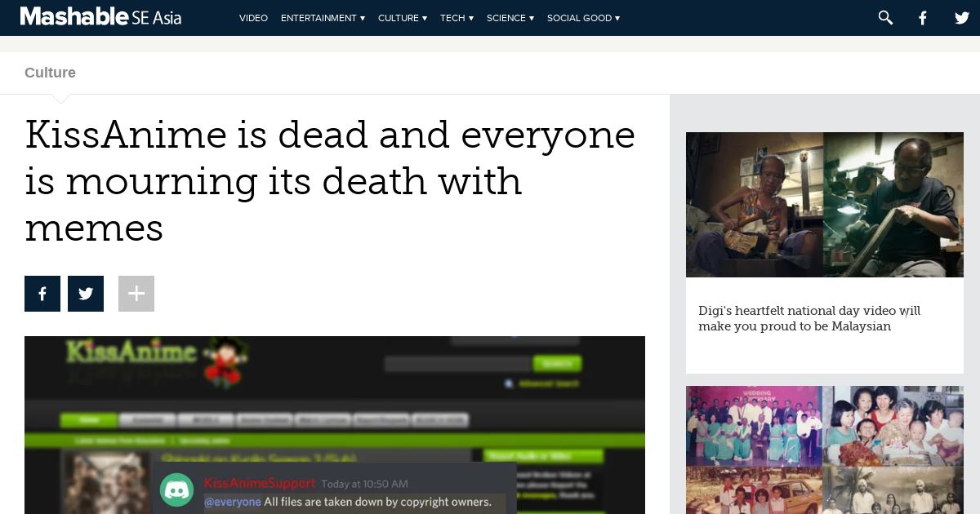Screen dimensions: 980x514
Task: Open the old family photos collage thumbnail
Action: pyautogui.click(x=825, y=450)
